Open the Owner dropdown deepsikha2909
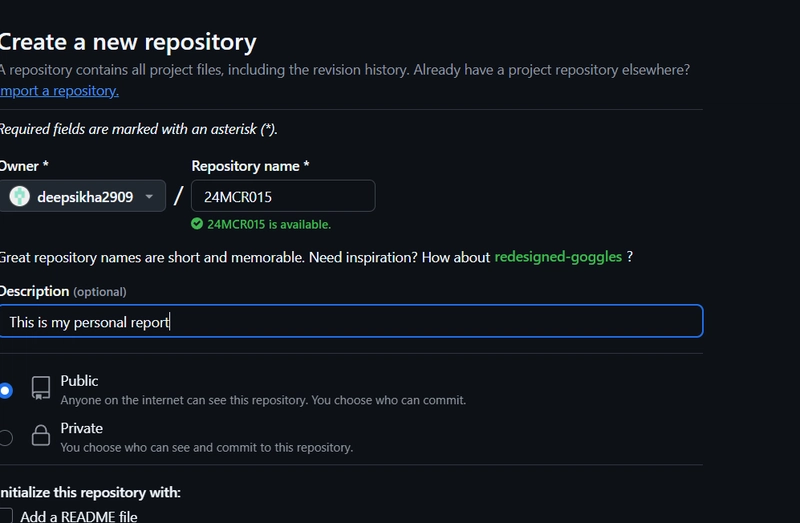The width and height of the screenshot is (800, 523). click(x=82, y=196)
